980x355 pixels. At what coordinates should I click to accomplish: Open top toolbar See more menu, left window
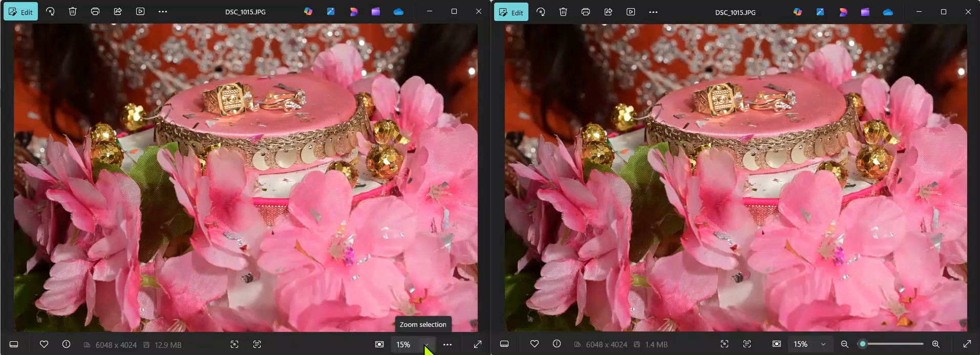click(163, 11)
